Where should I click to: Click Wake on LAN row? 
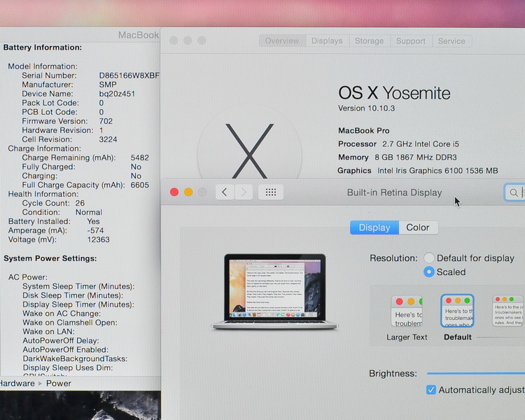pyautogui.click(x=48, y=332)
